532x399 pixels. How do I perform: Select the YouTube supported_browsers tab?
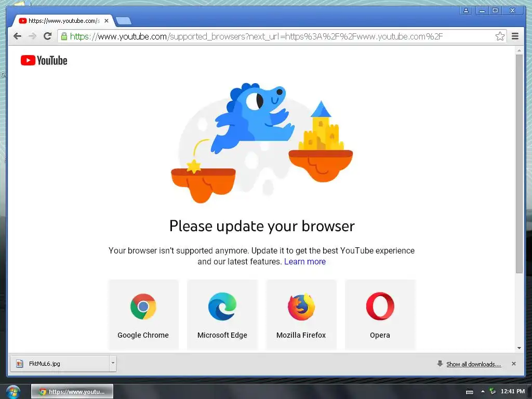63,21
